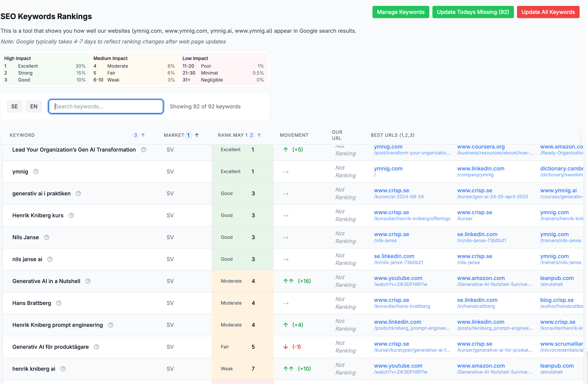This screenshot has height=384, width=588.
Task: Click help icon next to Generativ AI för produktägare
Action: coord(97,347)
